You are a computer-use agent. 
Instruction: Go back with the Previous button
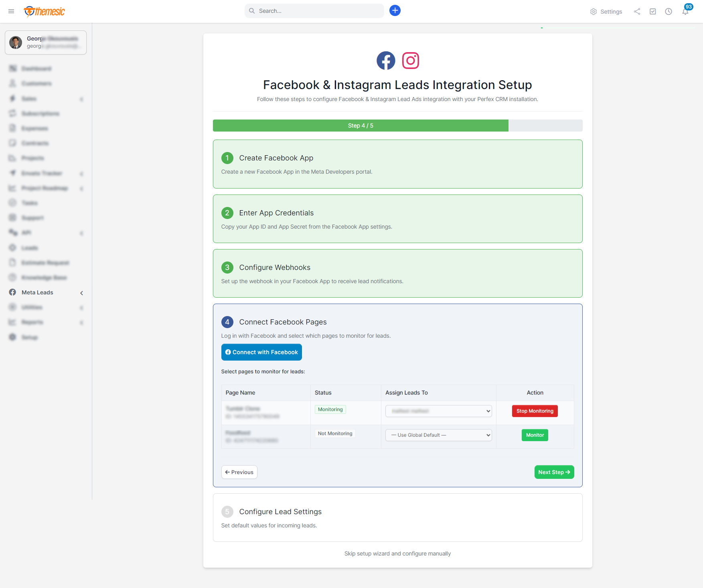tap(239, 472)
